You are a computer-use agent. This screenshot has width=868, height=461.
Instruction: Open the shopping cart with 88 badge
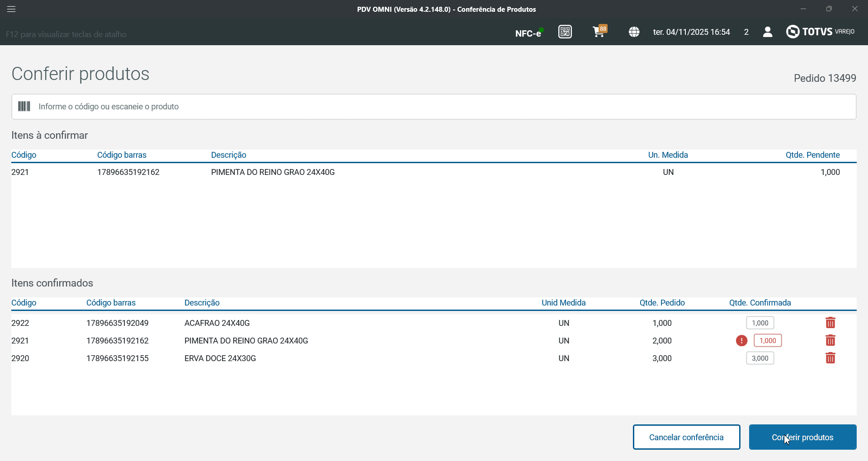pos(600,31)
